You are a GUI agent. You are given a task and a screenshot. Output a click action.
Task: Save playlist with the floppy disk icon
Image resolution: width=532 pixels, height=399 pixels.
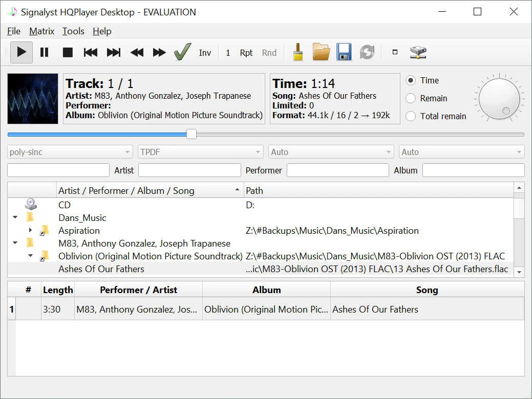pos(344,52)
